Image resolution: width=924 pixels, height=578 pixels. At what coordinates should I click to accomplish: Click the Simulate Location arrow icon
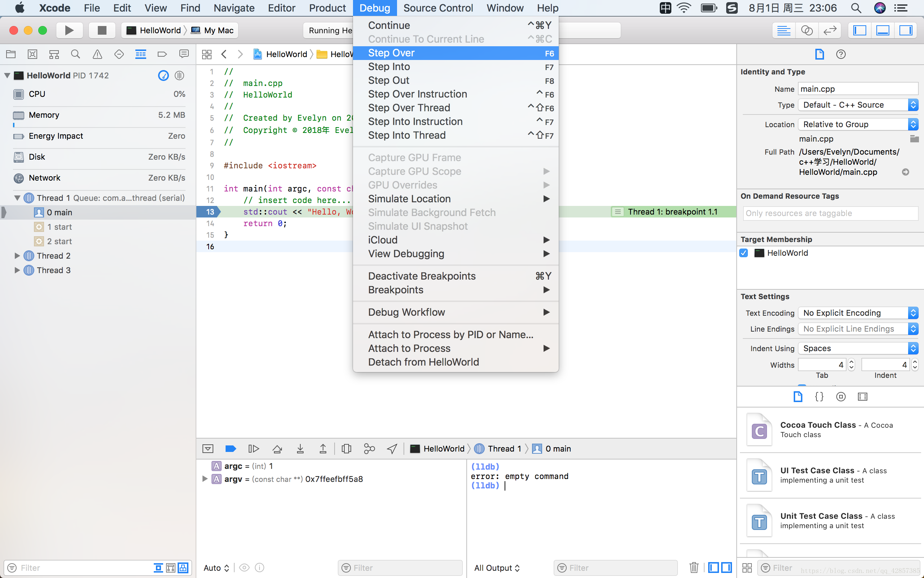392,448
